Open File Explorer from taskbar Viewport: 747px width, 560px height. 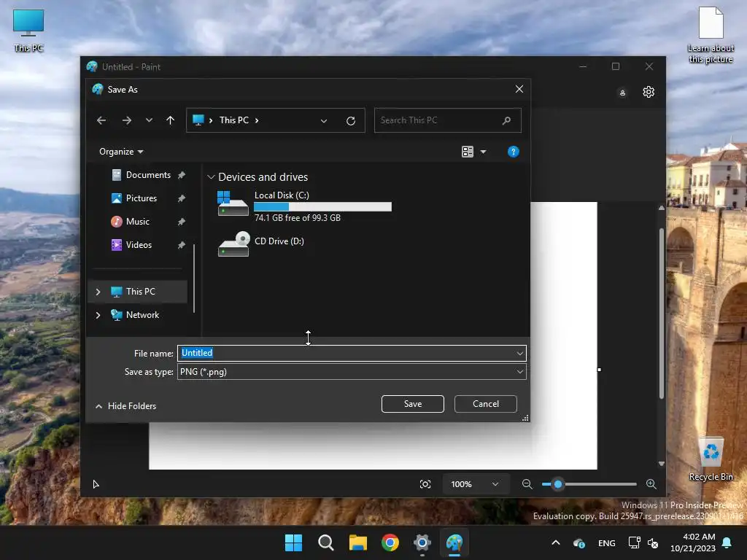[x=357, y=542]
